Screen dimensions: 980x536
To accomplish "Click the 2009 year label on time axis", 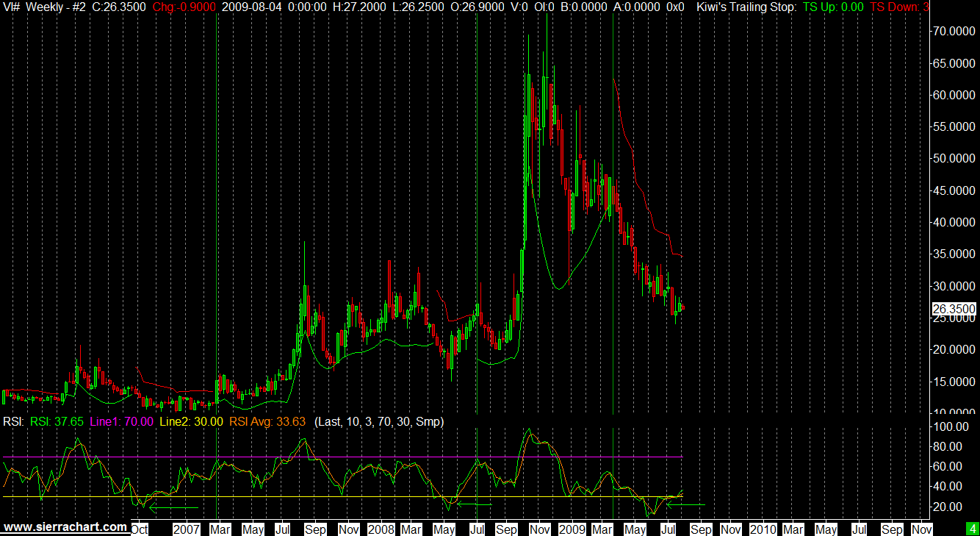I will click(572, 529).
